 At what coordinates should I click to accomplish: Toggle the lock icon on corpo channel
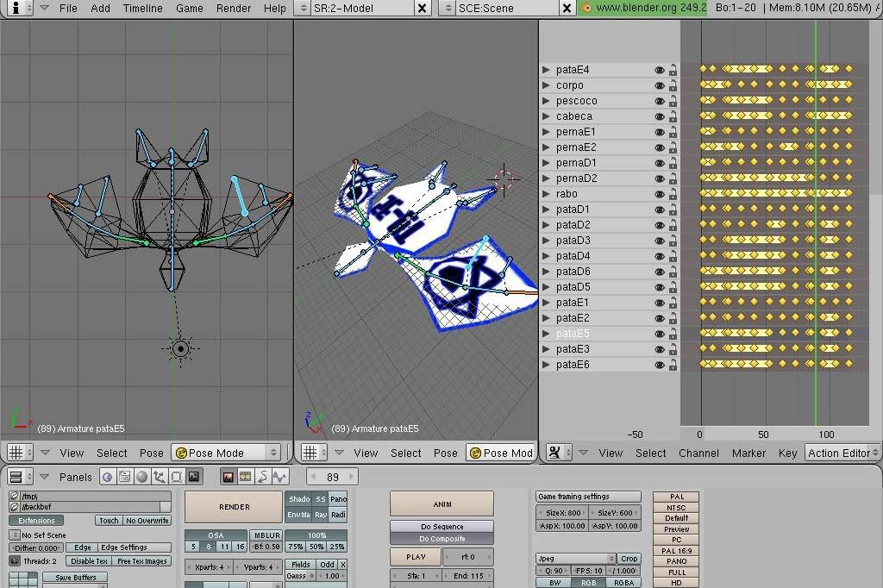point(673,85)
